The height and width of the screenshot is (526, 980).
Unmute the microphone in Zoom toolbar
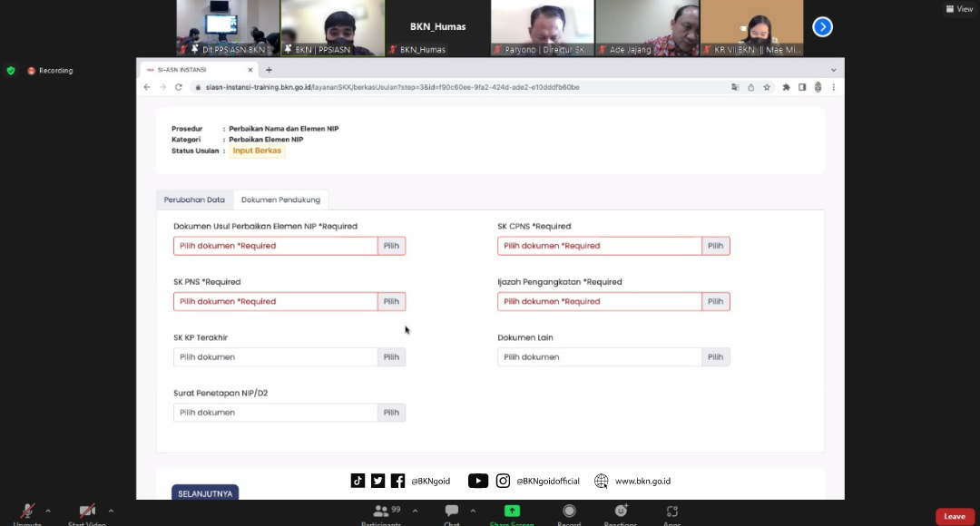(x=28, y=512)
